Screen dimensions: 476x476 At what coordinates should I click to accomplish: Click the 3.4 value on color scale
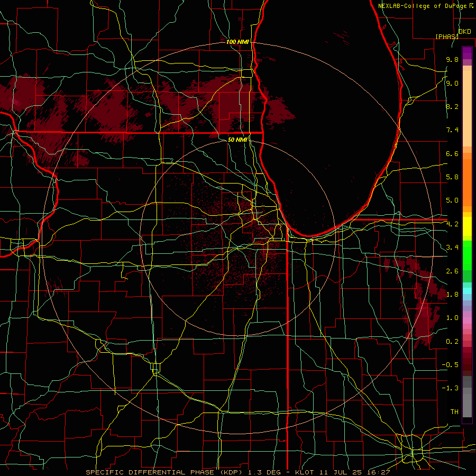[x=452, y=248]
